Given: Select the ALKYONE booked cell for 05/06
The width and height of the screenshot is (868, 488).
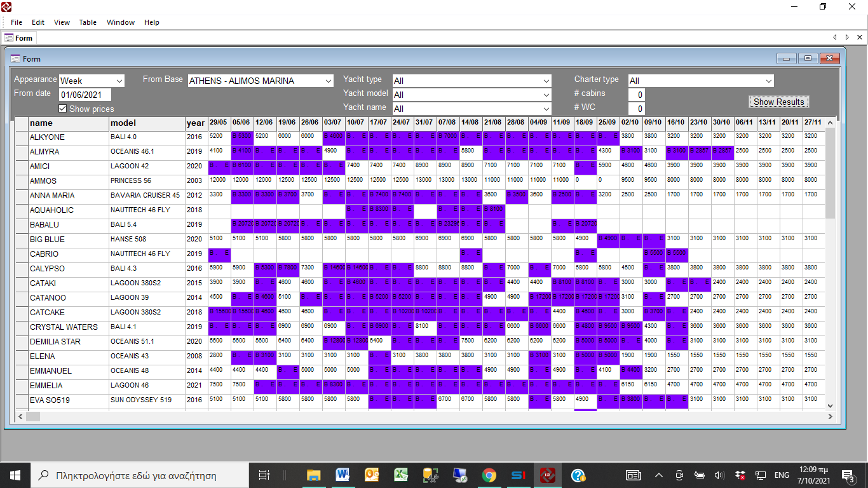Looking at the screenshot, I should click(242, 136).
